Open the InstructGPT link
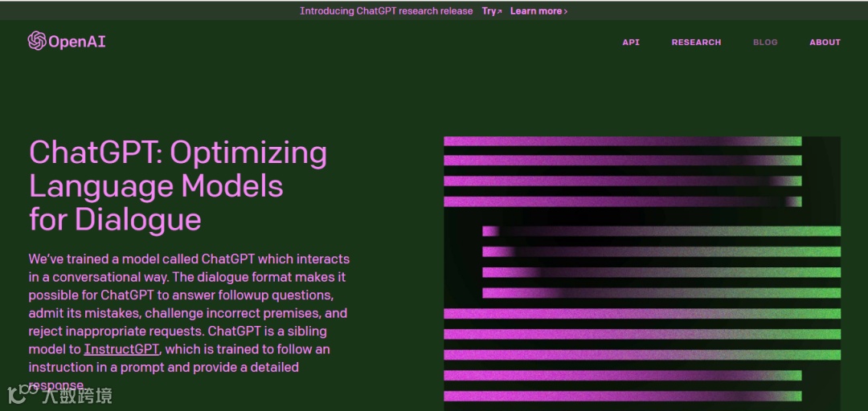Image resolution: width=868 pixels, height=411 pixels. coord(122,350)
